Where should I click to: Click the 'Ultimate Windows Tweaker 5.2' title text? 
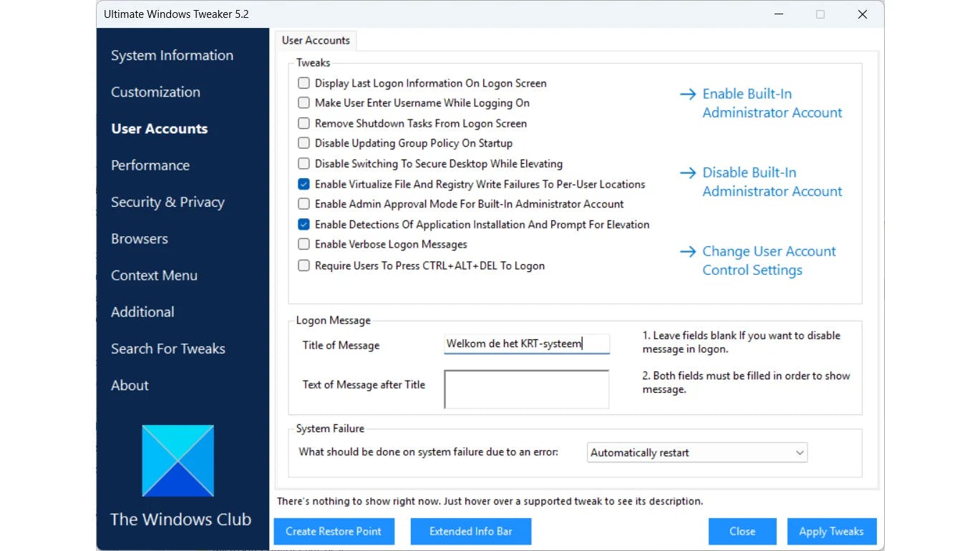(176, 14)
